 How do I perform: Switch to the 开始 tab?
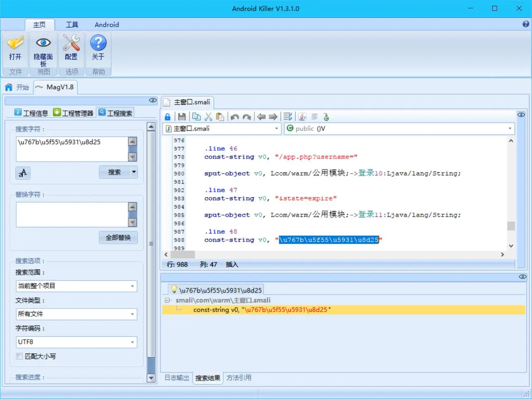[x=17, y=87]
